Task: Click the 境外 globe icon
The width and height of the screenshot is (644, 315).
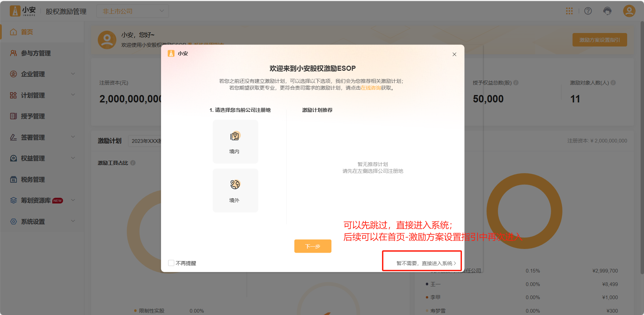Action: tap(235, 185)
